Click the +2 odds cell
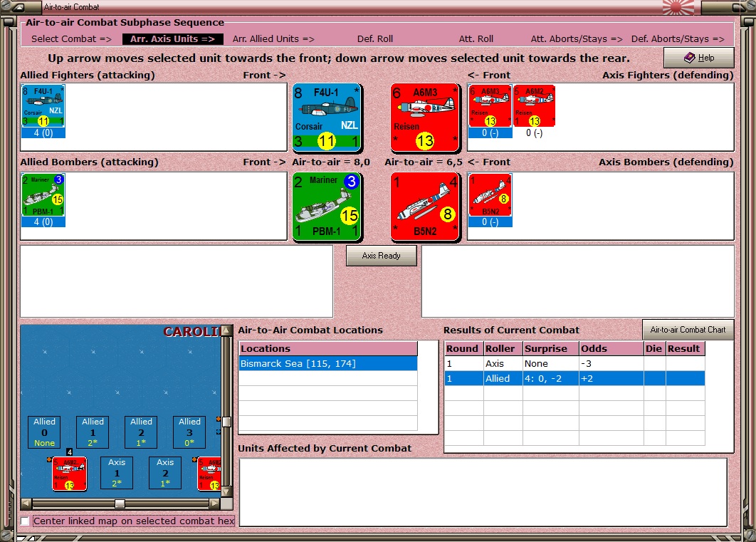The image size is (756, 542). [611, 378]
